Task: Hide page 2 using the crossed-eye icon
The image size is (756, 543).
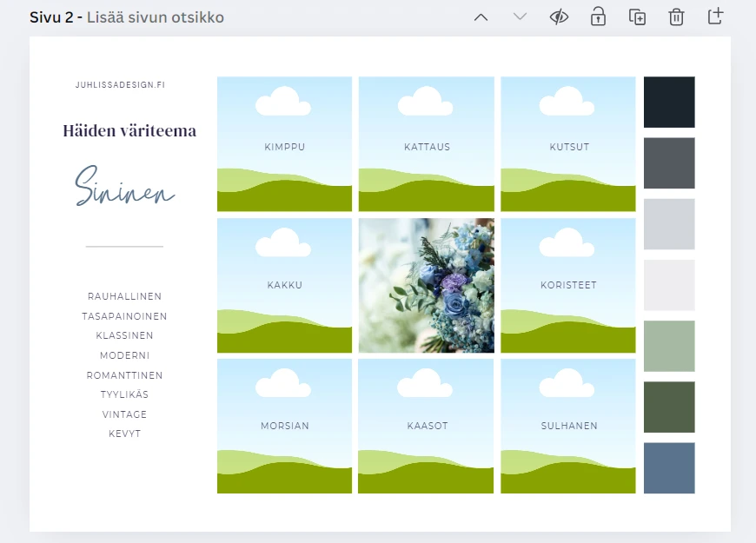Action: coord(559,16)
